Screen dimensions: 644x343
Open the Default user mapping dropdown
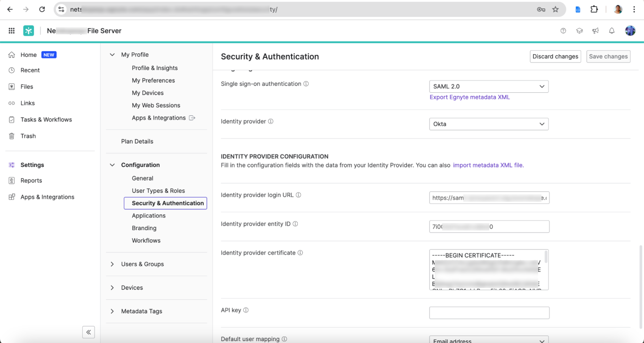coord(489,341)
